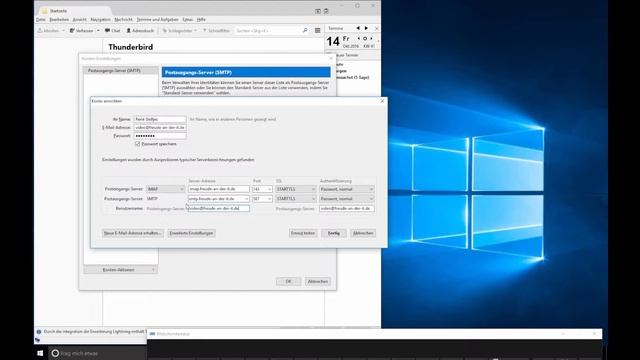
Task: Open the Navigation menu
Action: pyautogui.click(x=100, y=20)
